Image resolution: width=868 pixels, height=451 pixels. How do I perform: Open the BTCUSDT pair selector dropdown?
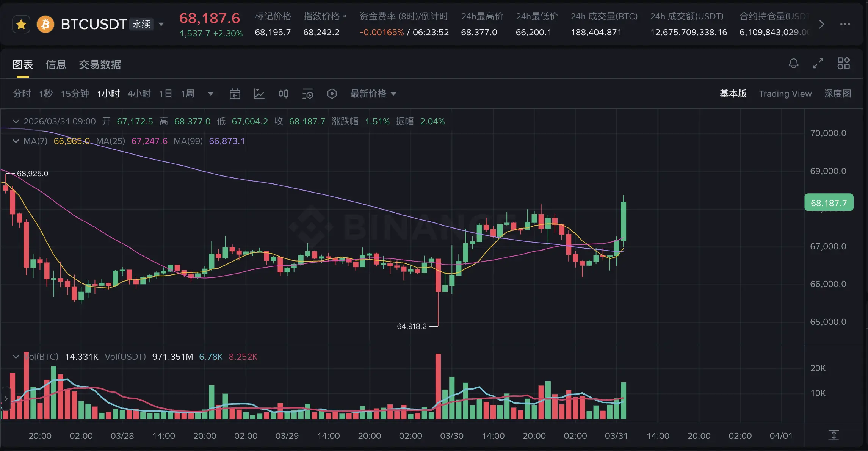tap(161, 25)
